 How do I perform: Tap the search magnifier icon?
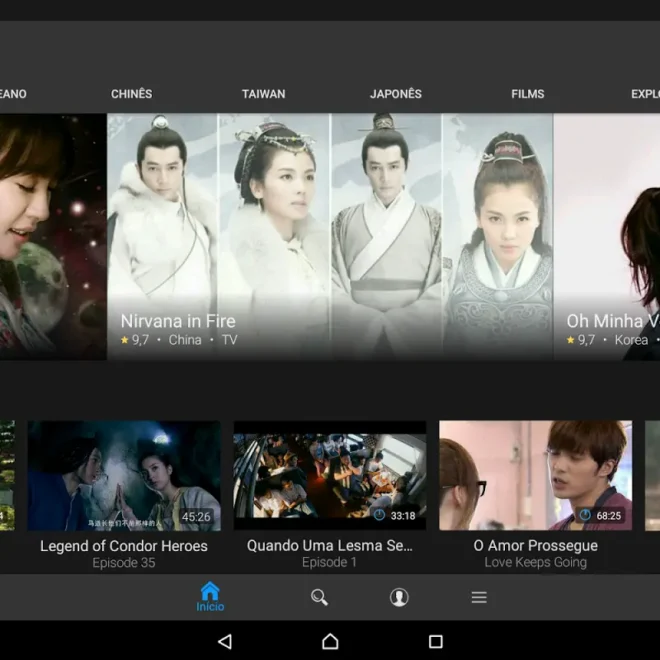click(319, 597)
